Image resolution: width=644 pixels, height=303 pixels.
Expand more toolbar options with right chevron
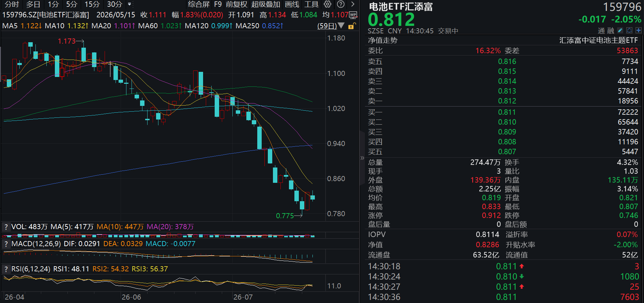(353, 4)
